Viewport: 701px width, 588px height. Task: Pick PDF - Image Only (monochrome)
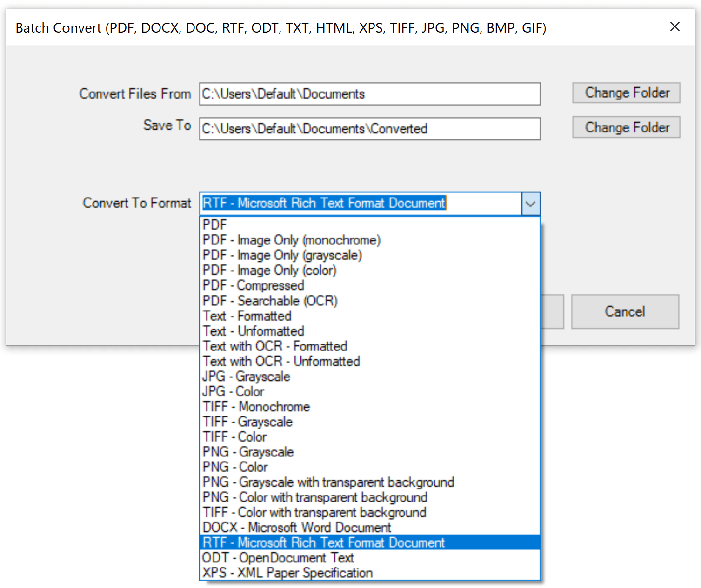291,240
